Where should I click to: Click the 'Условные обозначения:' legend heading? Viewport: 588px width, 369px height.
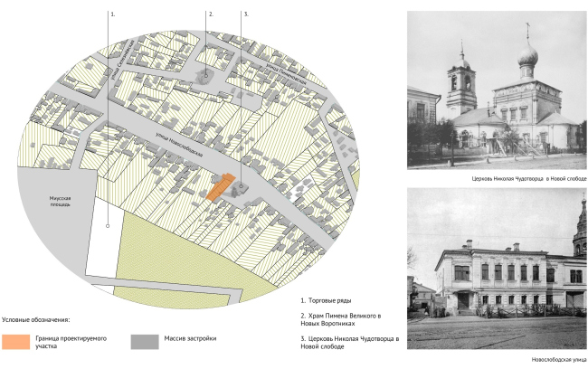[37, 320]
